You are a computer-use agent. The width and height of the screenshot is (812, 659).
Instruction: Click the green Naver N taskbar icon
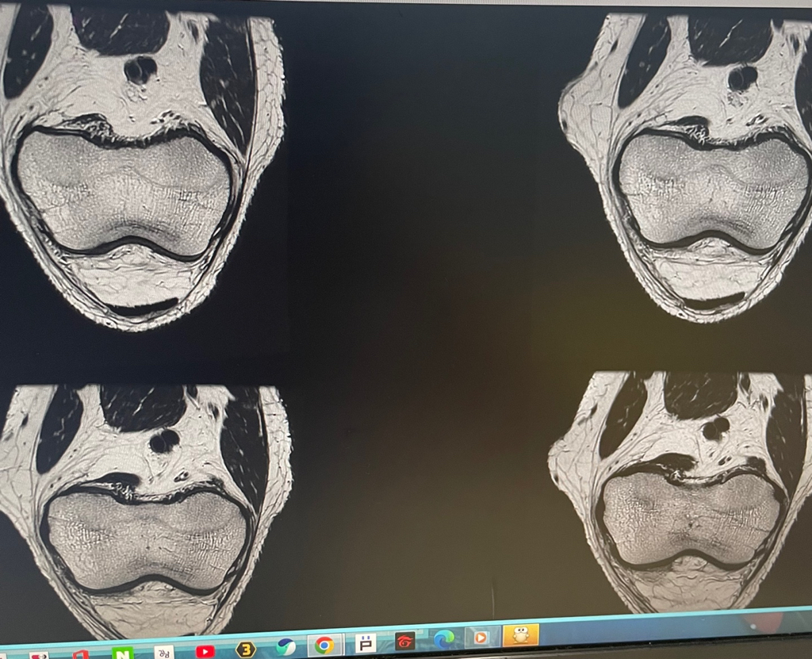click(123, 653)
